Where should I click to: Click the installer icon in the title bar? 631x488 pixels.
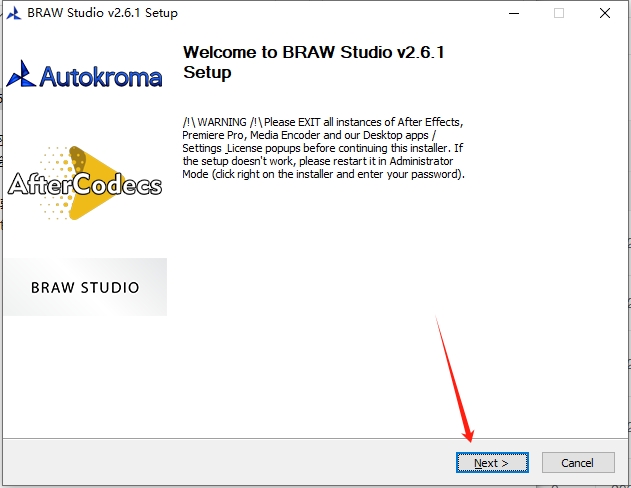click(x=14, y=13)
